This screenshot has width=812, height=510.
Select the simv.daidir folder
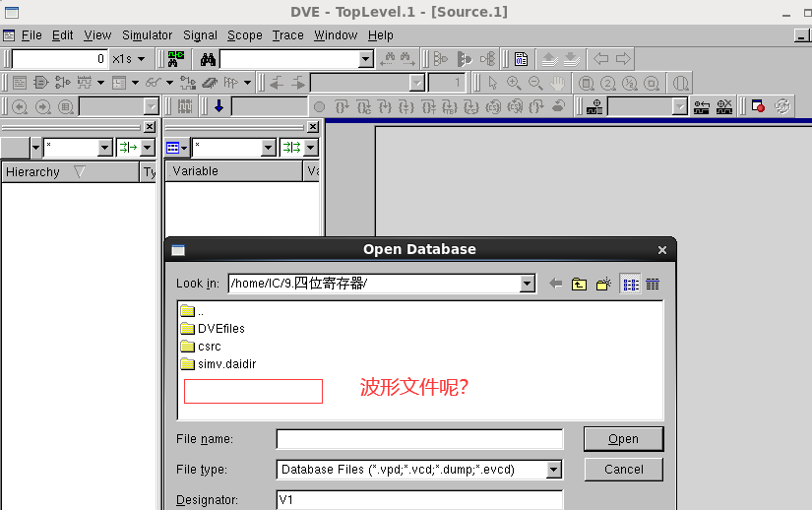(219, 363)
